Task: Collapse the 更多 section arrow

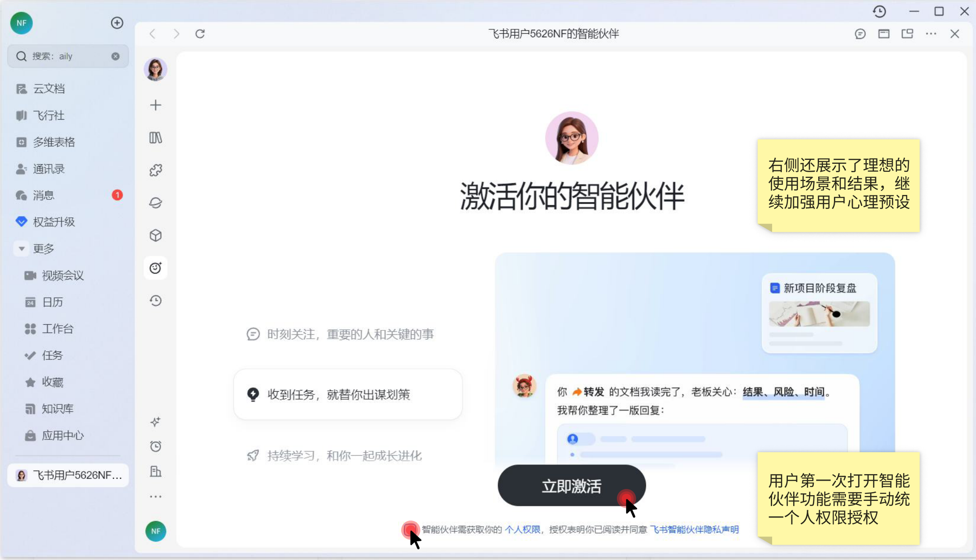Action: [21, 248]
